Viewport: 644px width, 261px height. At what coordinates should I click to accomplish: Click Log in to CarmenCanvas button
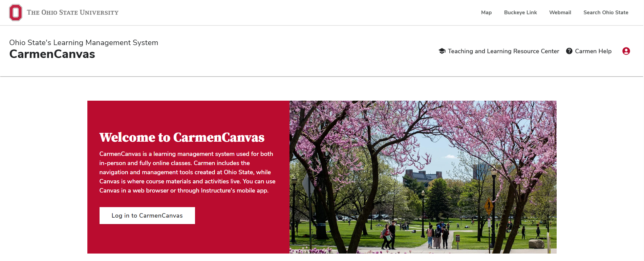[x=147, y=216]
